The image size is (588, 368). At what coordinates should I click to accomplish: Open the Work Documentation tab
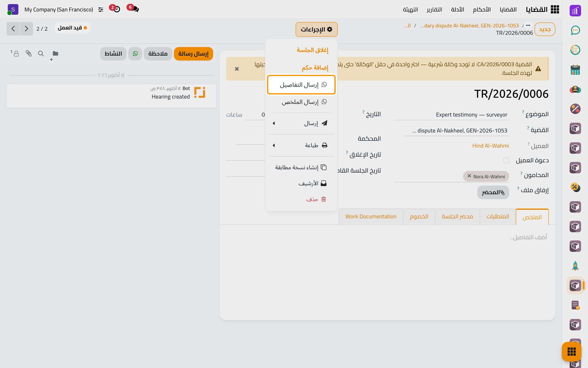(371, 217)
